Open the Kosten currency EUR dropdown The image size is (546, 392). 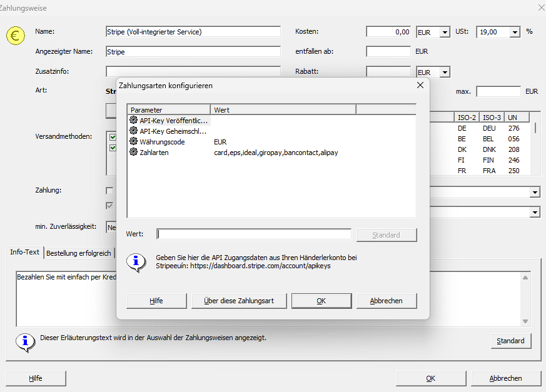[x=445, y=33]
